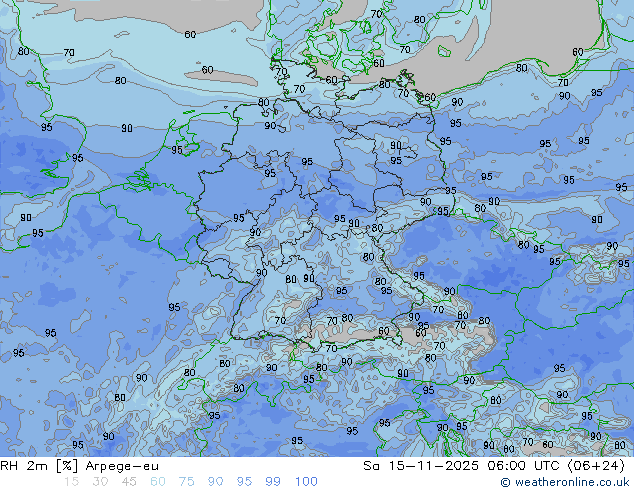Image resolution: width=634 pixels, height=490 pixels.
Task: Select the legend value 75 in the bottom scale
Action: pyautogui.click(x=186, y=482)
